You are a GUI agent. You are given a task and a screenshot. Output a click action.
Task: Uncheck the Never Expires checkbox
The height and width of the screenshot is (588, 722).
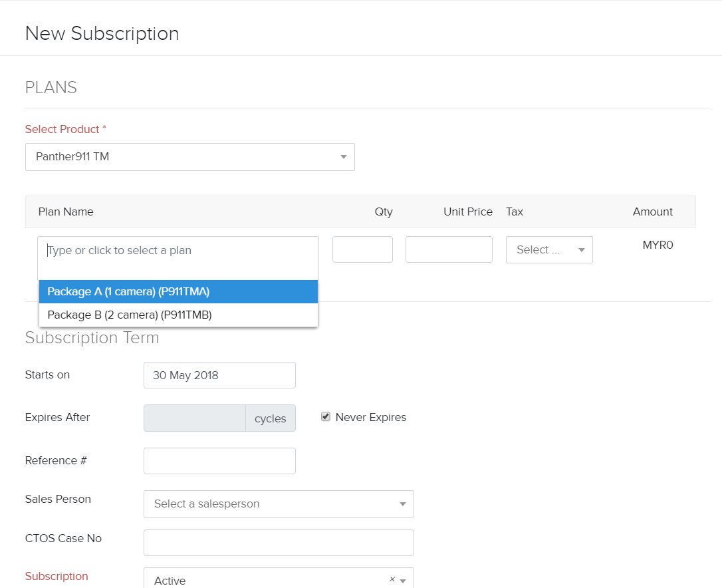tap(326, 417)
